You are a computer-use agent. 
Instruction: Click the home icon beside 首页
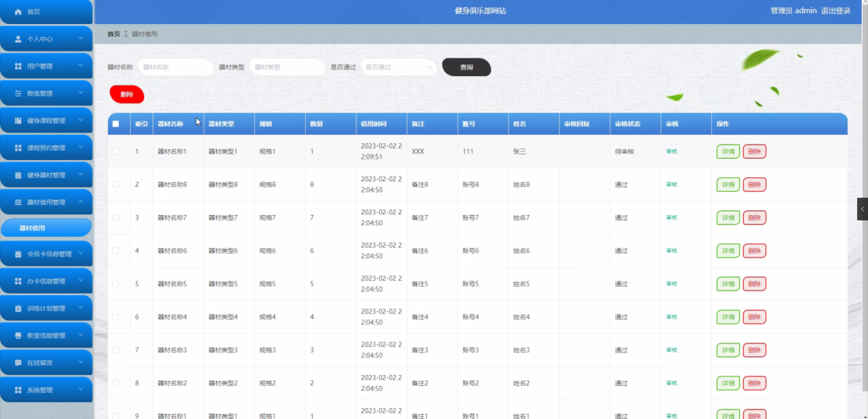(18, 12)
